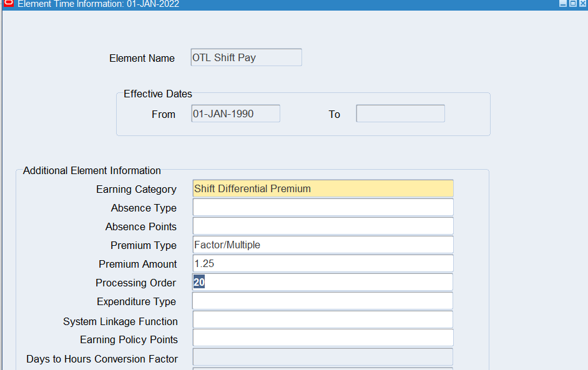Focus the Premium Amount field with 1.25
The image size is (588, 370).
click(323, 263)
